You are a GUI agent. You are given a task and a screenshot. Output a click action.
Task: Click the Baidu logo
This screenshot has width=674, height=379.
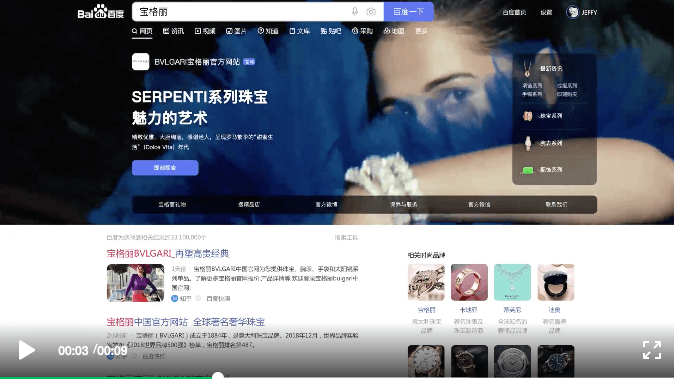[101, 12]
